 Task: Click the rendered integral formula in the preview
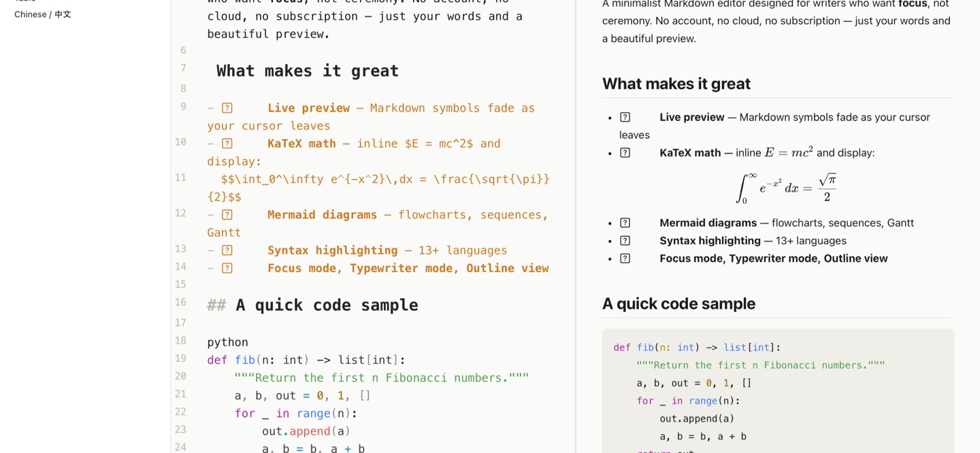tap(786, 187)
